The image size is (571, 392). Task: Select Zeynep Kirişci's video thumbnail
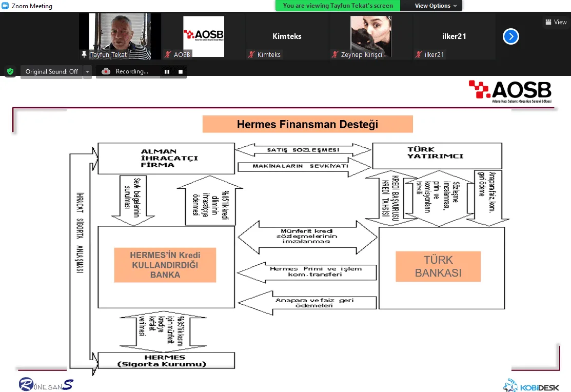point(371,36)
